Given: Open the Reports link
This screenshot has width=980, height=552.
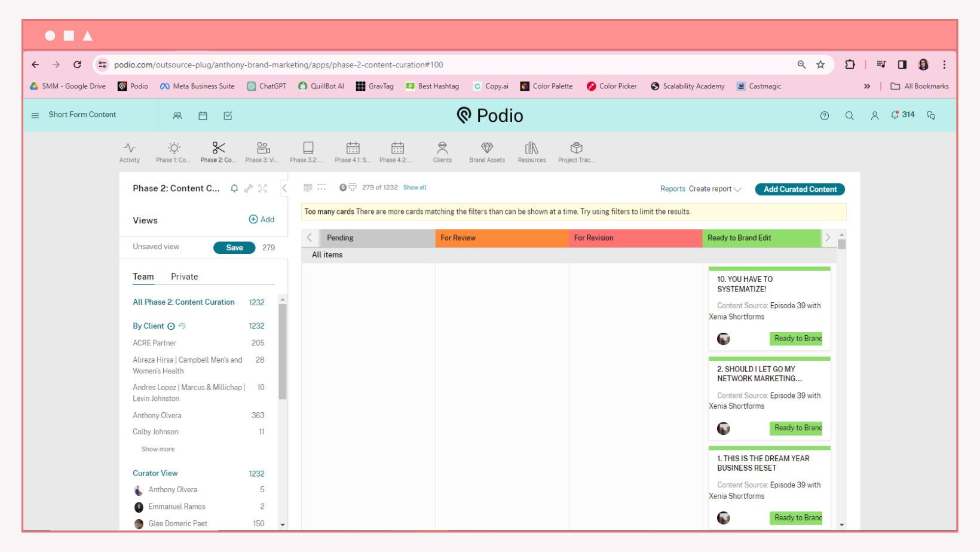Looking at the screenshot, I should [x=673, y=189].
